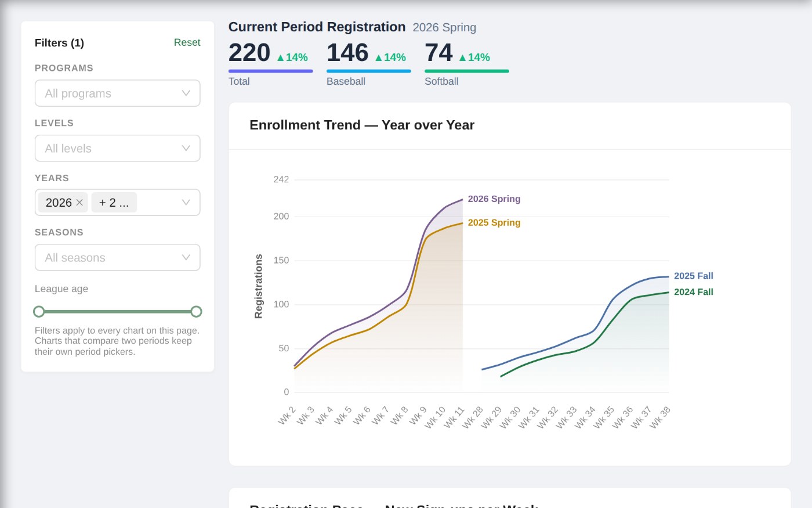Click the filters help note text
Viewport: 812px width, 508px height.
[x=117, y=341]
